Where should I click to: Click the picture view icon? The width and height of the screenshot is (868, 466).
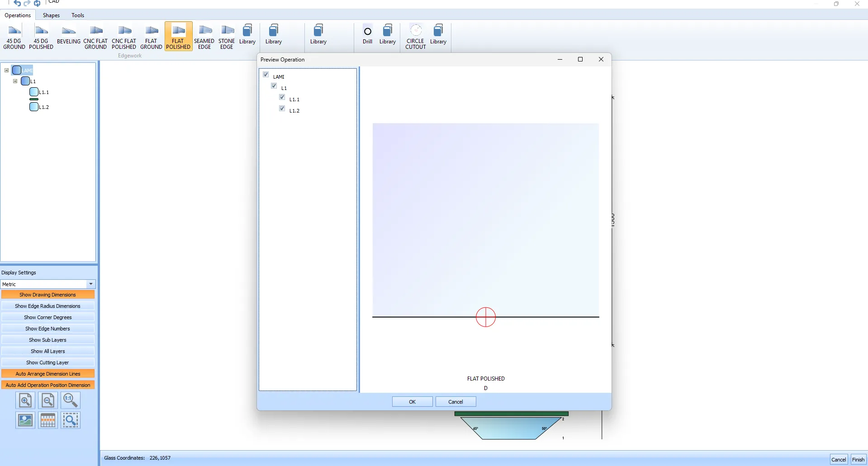click(x=25, y=420)
